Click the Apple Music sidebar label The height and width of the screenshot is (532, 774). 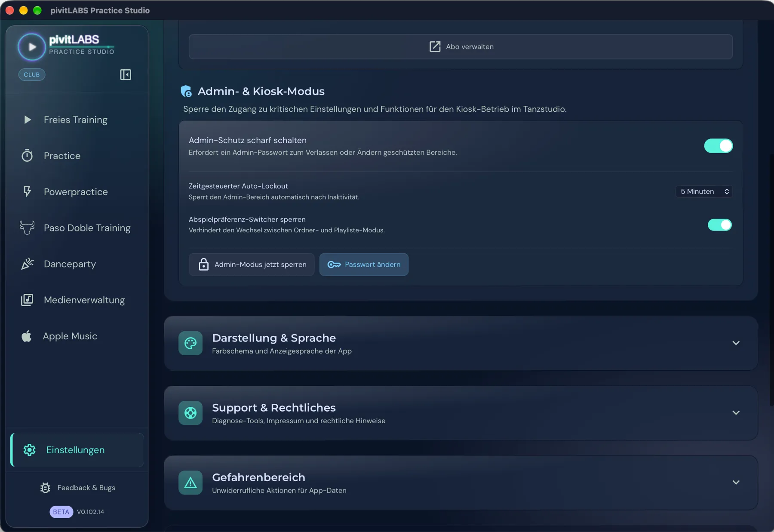70,336
